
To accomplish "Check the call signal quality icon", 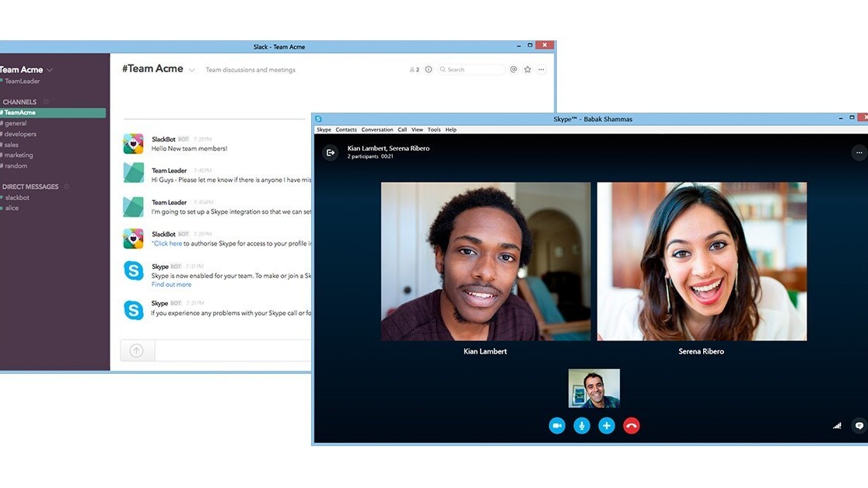I will pos(838,426).
